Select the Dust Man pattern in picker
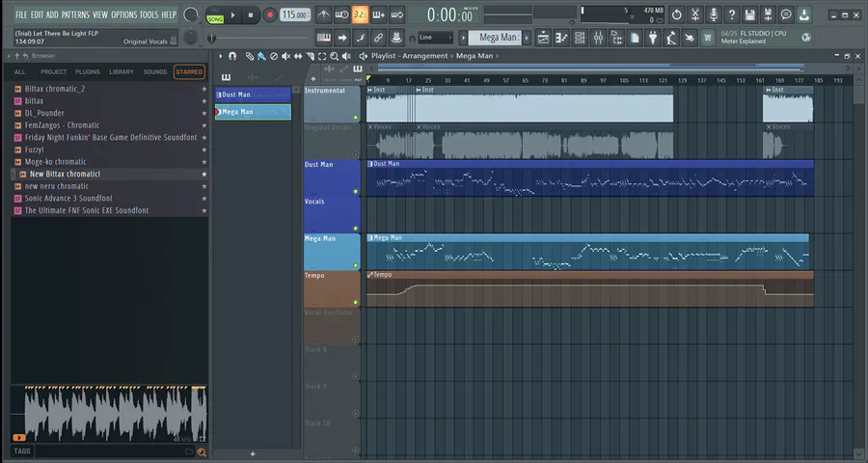Screen dimensions: 868x463 point(253,95)
